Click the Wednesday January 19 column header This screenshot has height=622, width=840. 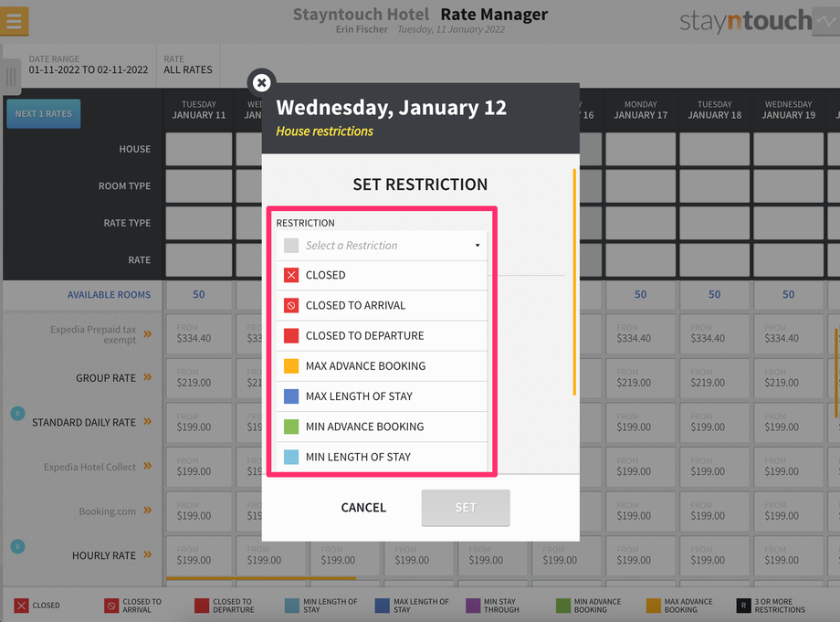[788, 110]
